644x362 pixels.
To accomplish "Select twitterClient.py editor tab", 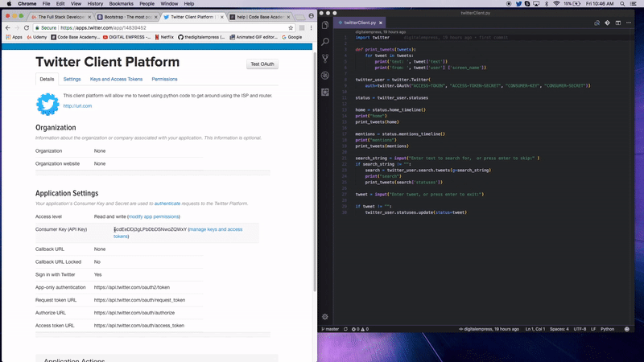I will (357, 23).
